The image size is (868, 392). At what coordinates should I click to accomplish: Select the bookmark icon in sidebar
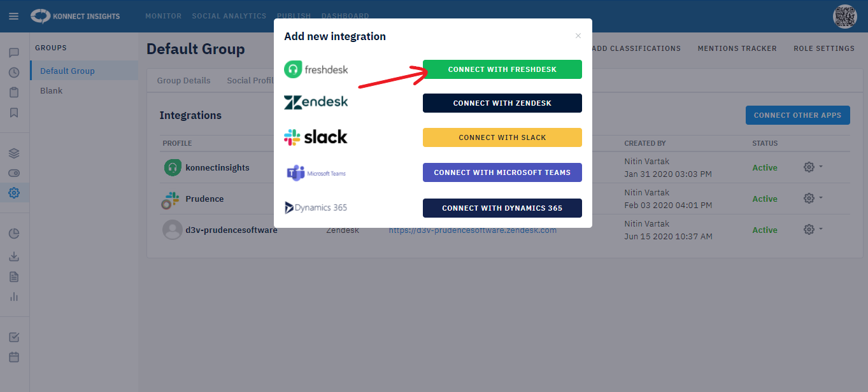click(x=15, y=113)
